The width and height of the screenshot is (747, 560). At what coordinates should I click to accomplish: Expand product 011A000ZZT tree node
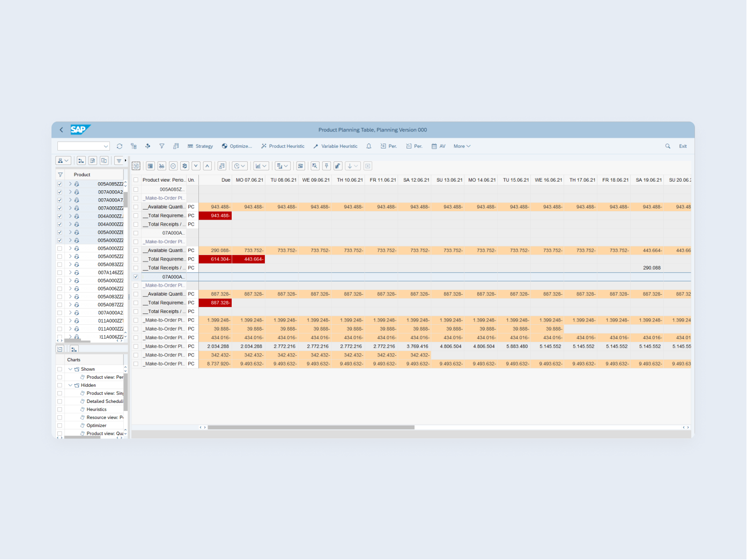click(x=70, y=320)
